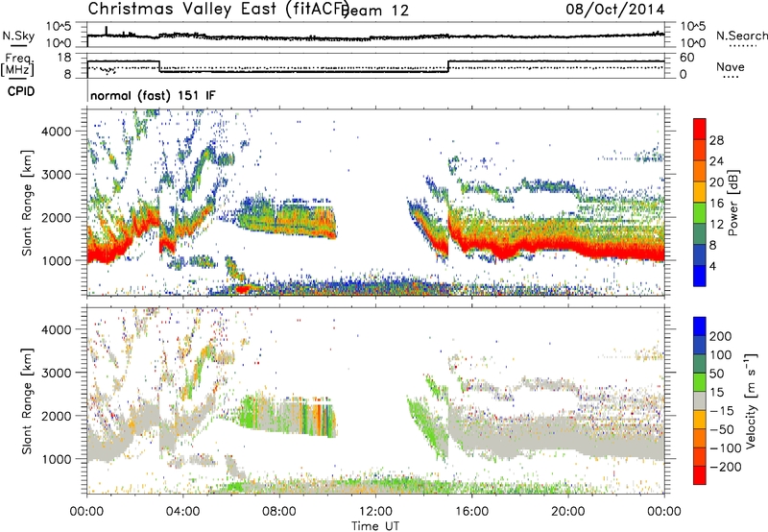Click the noise sky trace line in top panel
The width and height of the screenshot is (768, 532).
[375, 37]
